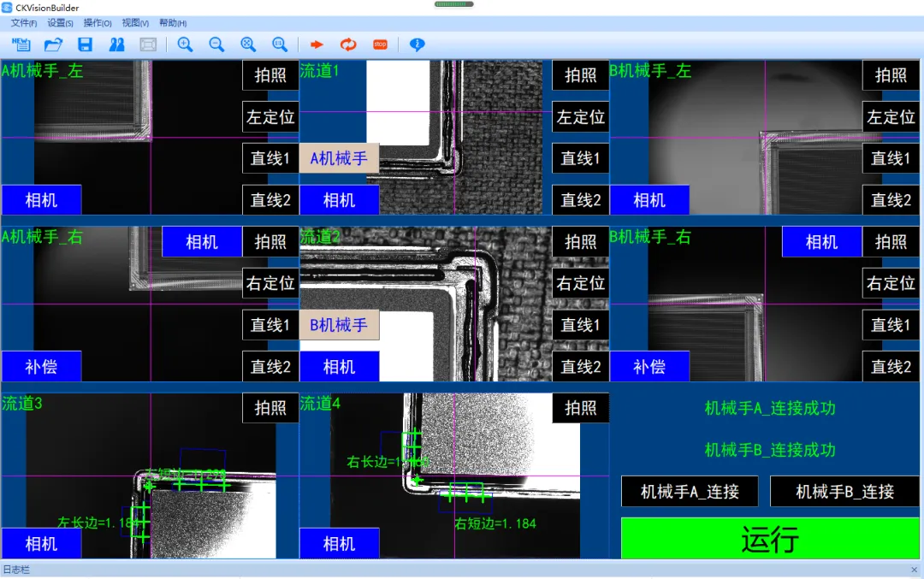Run once with the red arrow icon
Viewport: 924px width, 579px height.
click(x=317, y=44)
